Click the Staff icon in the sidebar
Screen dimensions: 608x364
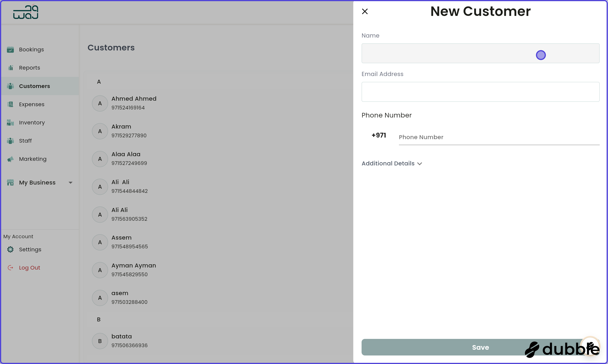[10, 141]
